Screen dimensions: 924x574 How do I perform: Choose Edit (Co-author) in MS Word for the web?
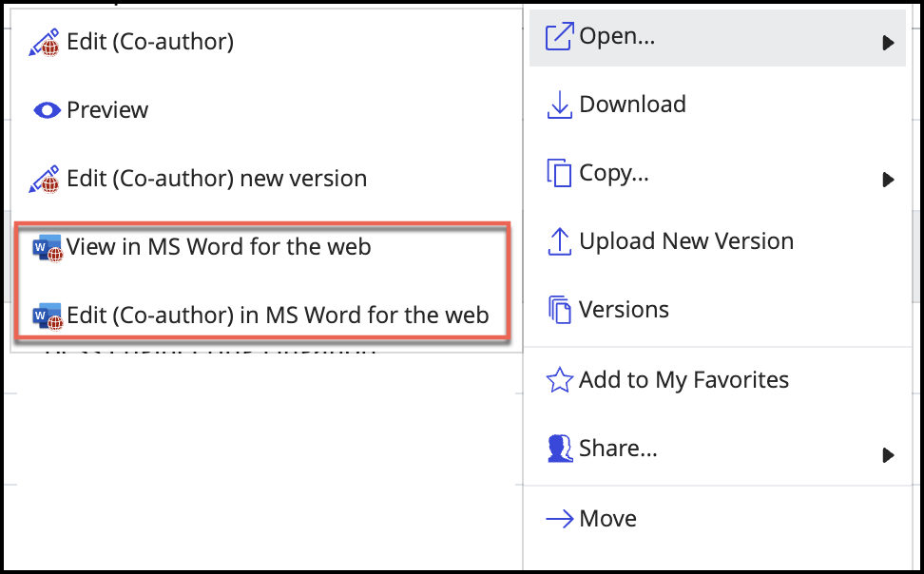click(278, 316)
